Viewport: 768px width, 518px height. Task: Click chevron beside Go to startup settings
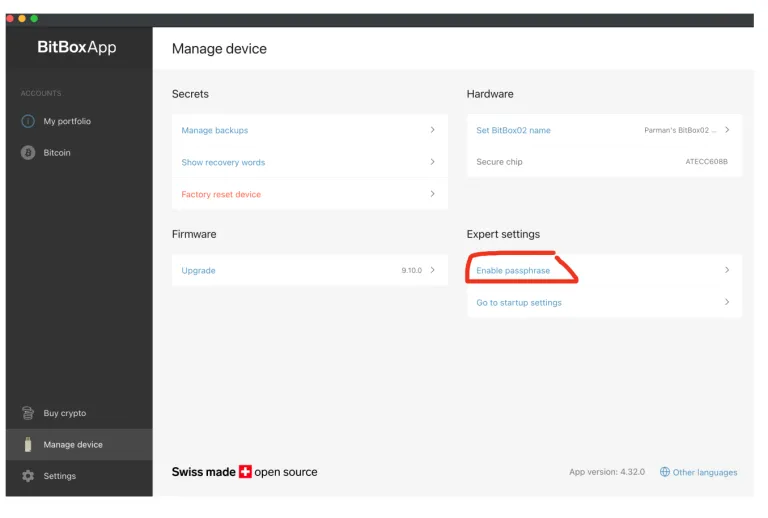[x=726, y=302]
